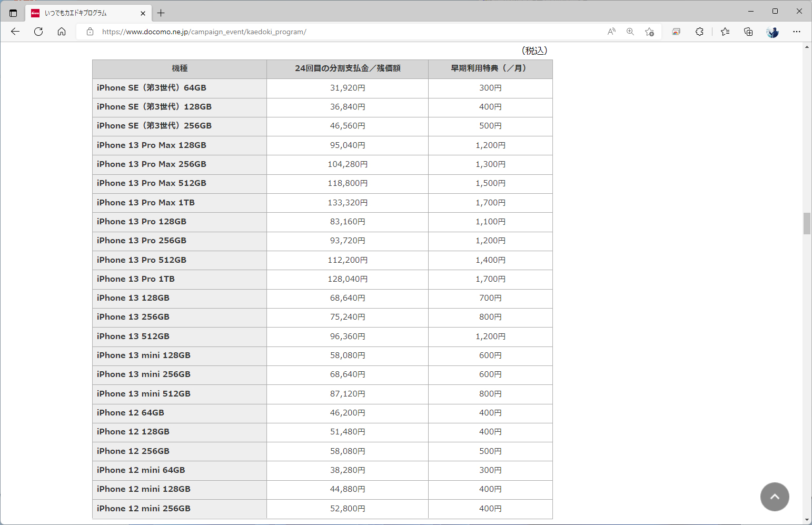
Task: Select iPhone 12 256GB row label
Action: click(x=133, y=451)
